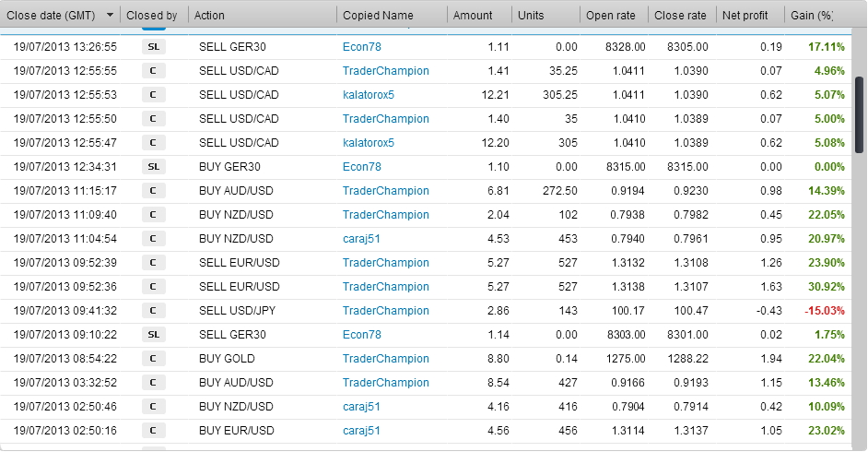Click SL badge on 13:26:55 GER30 row
Viewport: 868px width, 452px height.
154,47
